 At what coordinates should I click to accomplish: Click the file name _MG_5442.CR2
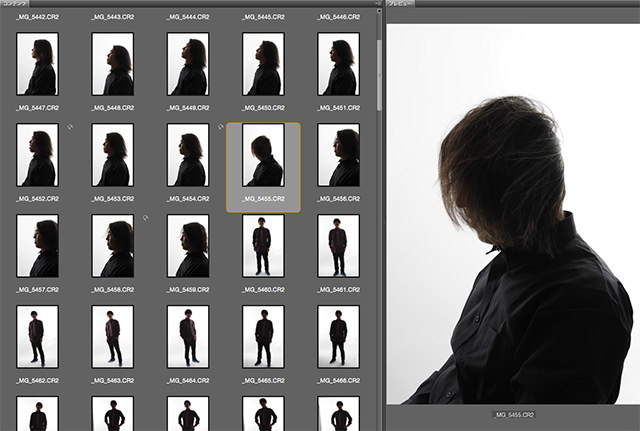[x=38, y=17]
